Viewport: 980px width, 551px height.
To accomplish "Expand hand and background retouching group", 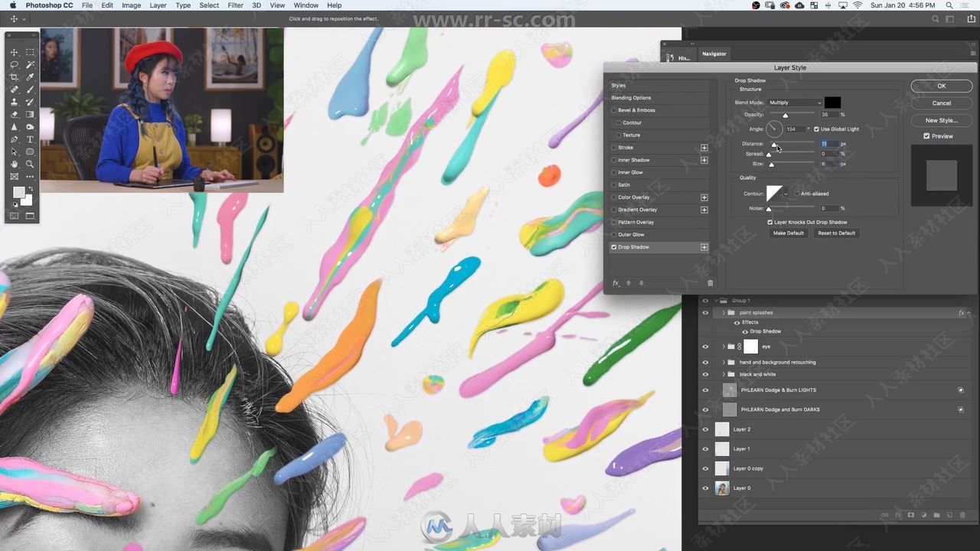I will coord(724,363).
